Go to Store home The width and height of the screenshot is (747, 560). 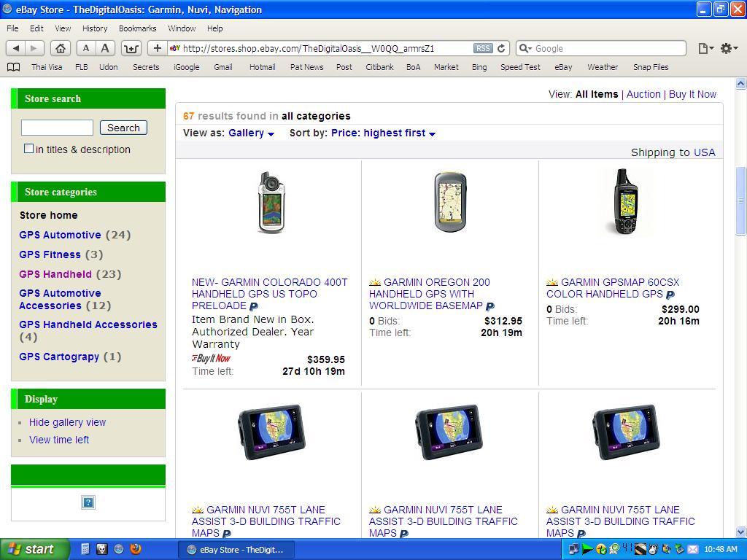coord(49,215)
